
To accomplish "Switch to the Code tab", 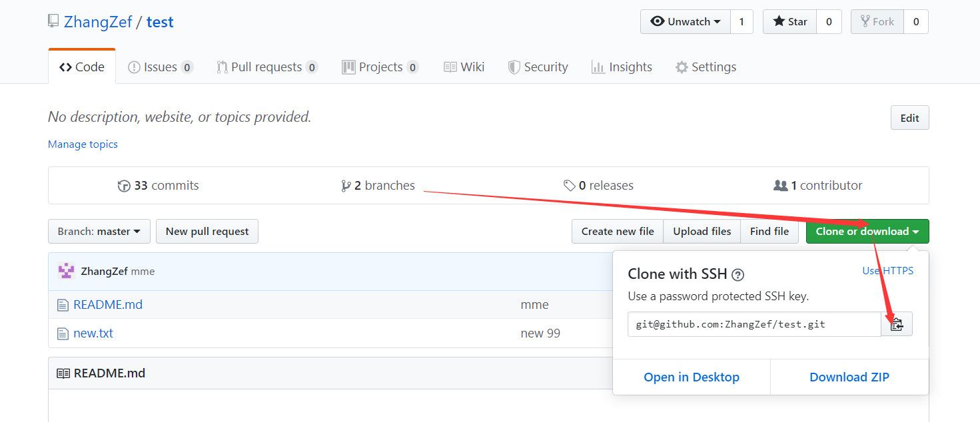I will coord(82,67).
